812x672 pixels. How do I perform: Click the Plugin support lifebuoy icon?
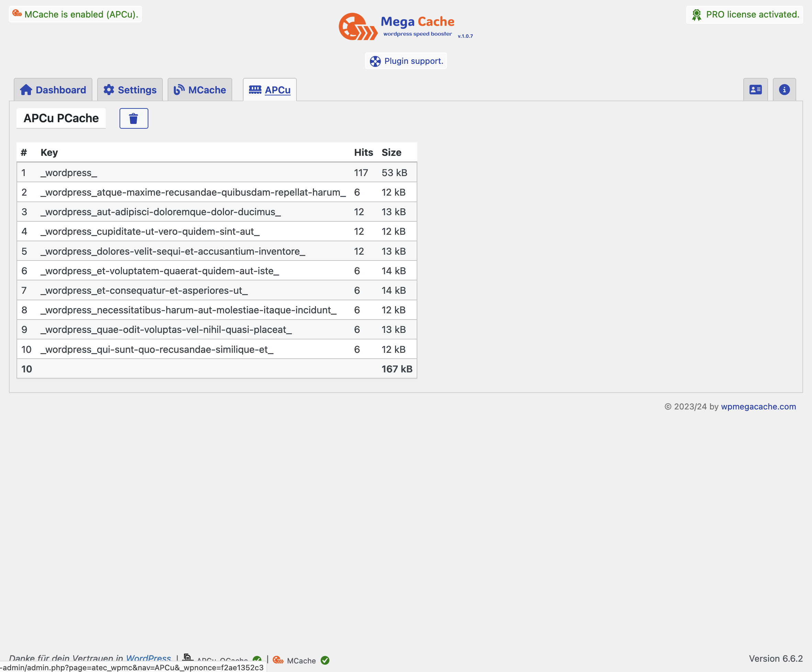pyautogui.click(x=375, y=61)
